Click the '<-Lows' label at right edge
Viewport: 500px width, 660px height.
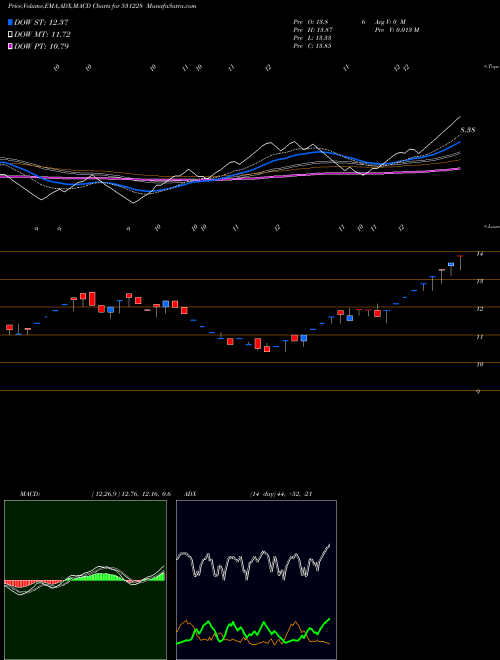pyautogui.click(x=491, y=226)
